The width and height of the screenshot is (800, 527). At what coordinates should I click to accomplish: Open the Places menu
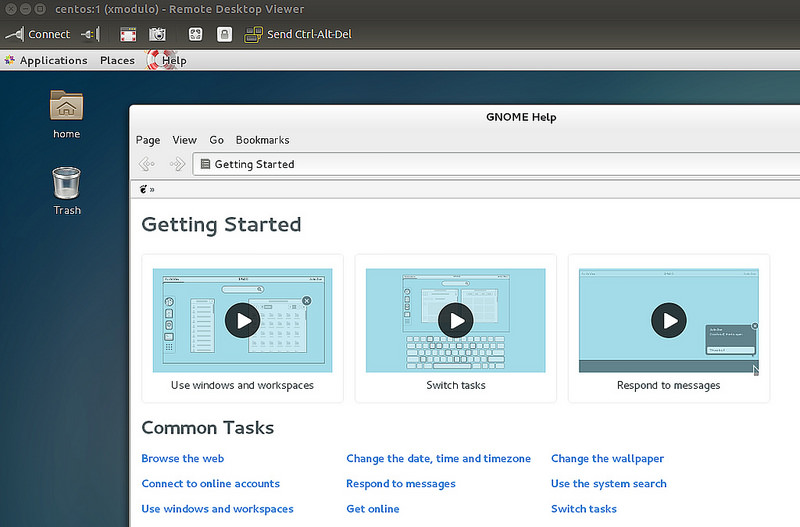(x=117, y=60)
